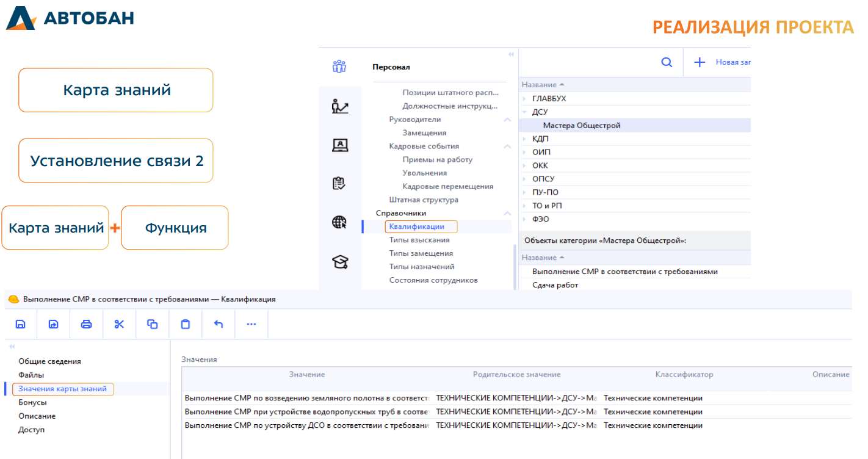868x459 pixels.
Task: Click the Paste clipboard toolbar icon
Action: 186,324
